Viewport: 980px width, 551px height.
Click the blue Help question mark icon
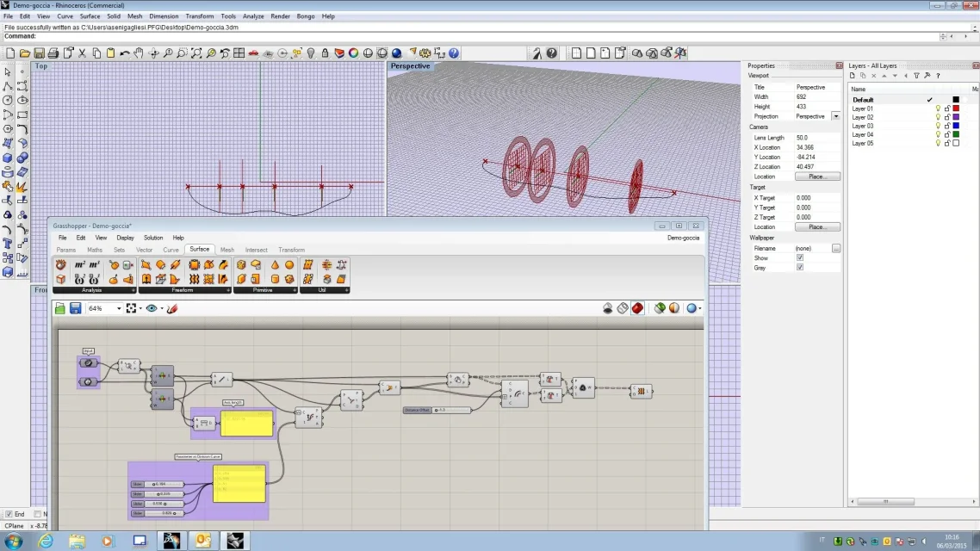455,53
